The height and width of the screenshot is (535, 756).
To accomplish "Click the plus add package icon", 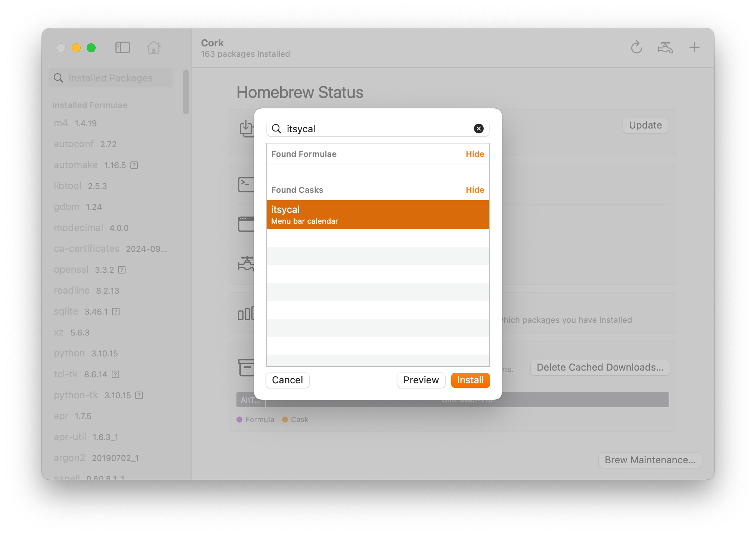I will pyautogui.click(x=694, y=47).
